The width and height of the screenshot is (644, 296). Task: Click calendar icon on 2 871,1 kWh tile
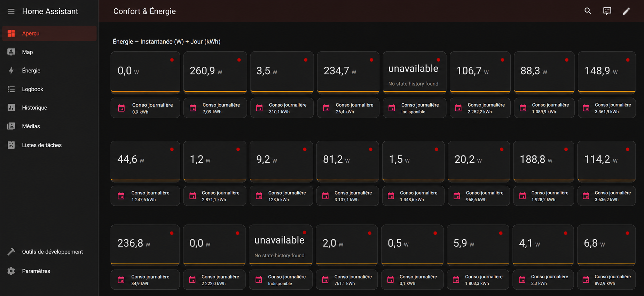click(193, 196)
